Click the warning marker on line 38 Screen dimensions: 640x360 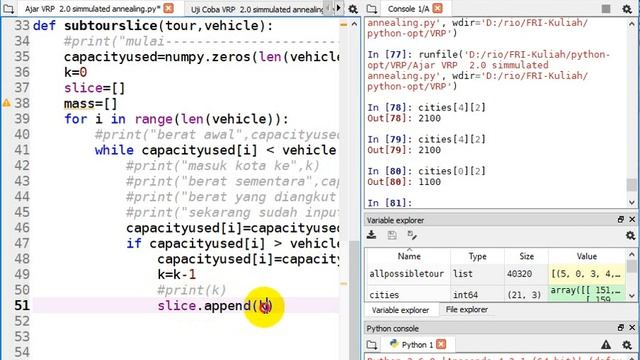coord(7,103)
